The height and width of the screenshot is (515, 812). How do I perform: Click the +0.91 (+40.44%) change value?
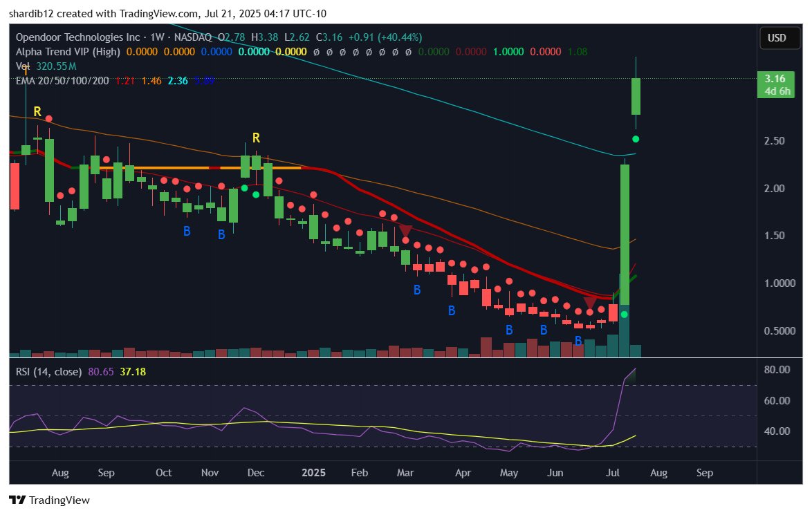(385, 37)
